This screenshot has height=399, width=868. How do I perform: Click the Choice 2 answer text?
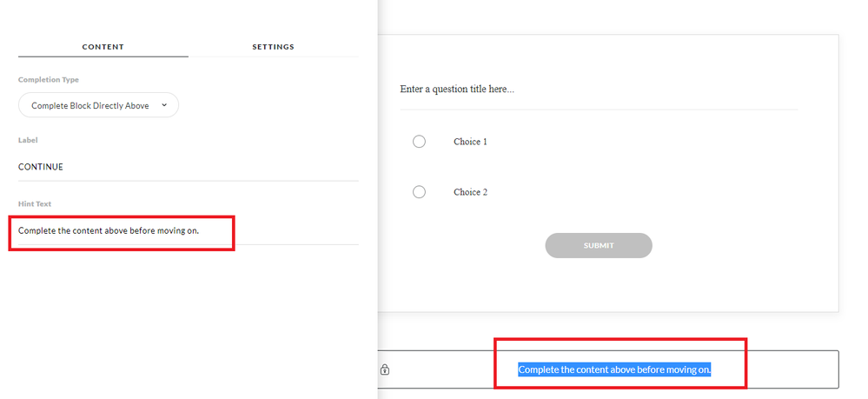point(470,192)
